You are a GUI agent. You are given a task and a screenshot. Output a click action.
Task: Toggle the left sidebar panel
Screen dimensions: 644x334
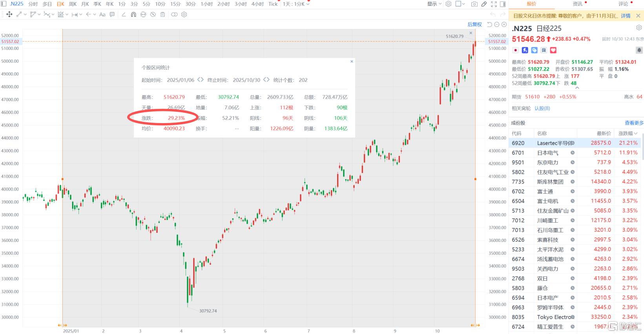[x=4, y=4]
